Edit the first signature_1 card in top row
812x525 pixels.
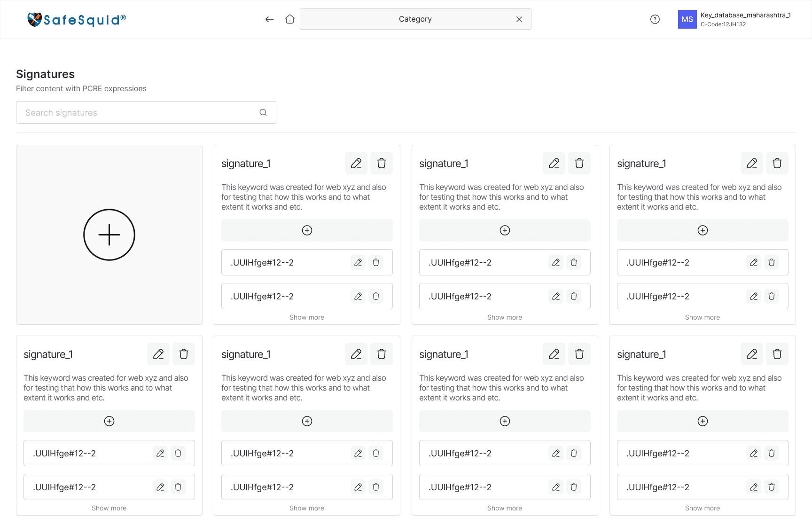(x=356, y=163)
